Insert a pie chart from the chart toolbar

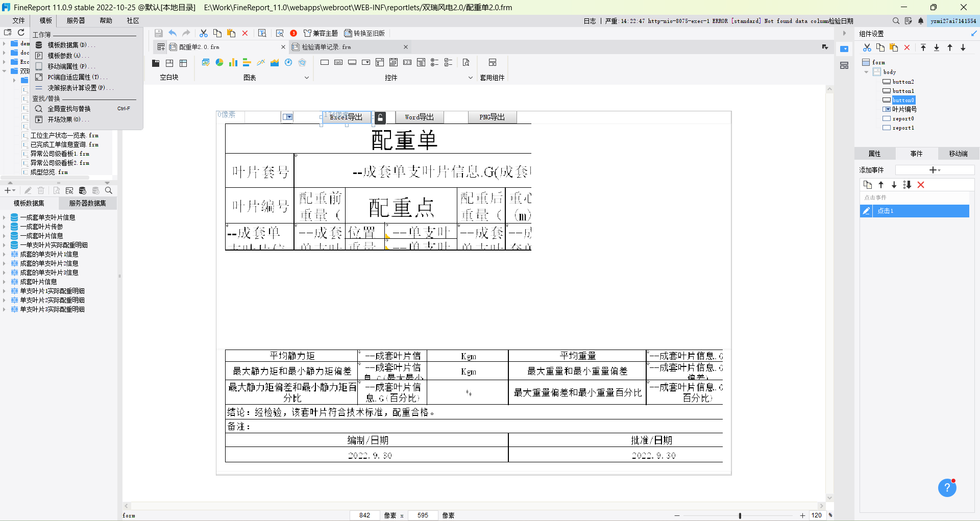coord(219,62)
